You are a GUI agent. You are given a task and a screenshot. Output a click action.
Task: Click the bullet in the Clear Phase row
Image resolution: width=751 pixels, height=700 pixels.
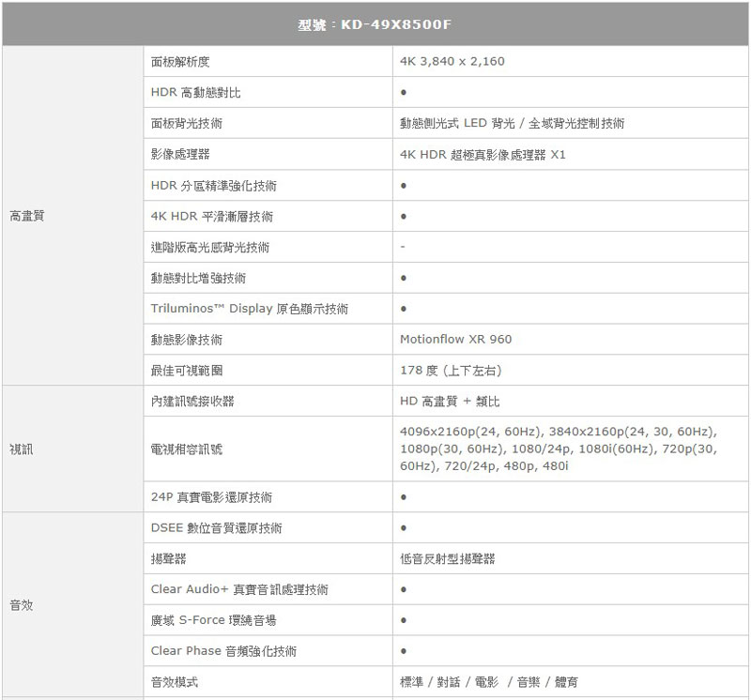[404, 651]
